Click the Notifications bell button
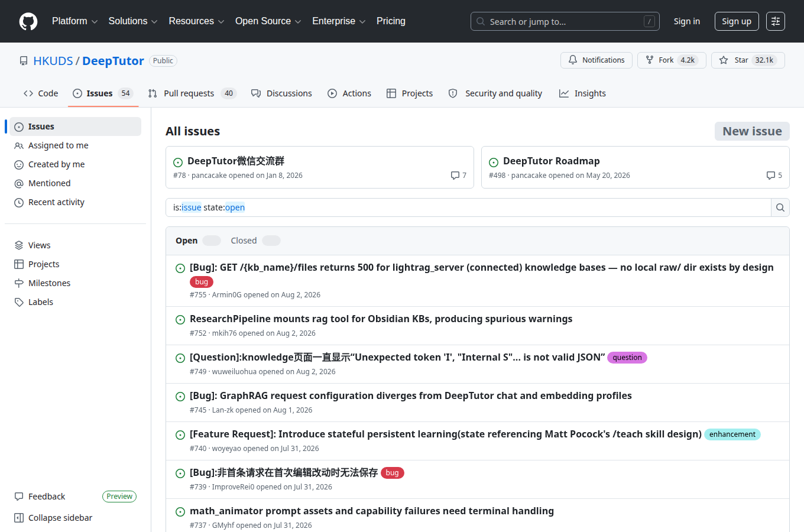 (596, 60)
